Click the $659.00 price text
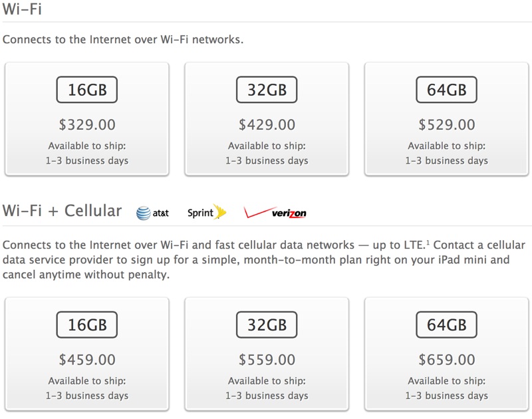Screen dimensions: 532x419 click(x=446, y=360)
